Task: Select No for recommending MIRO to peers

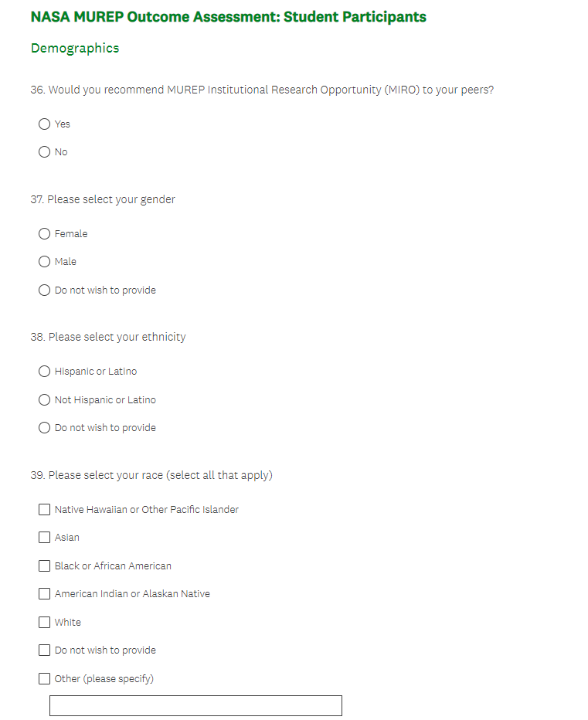Action: pyautogui.click(x=45, y=152)
